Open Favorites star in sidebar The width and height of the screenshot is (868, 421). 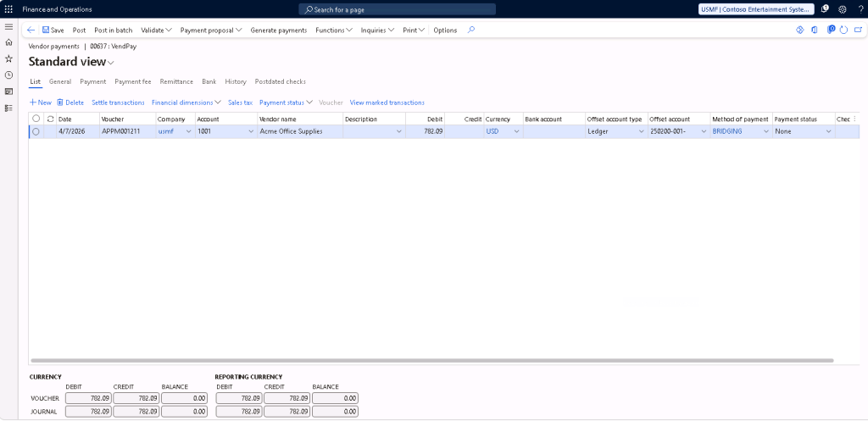(8, 58)
